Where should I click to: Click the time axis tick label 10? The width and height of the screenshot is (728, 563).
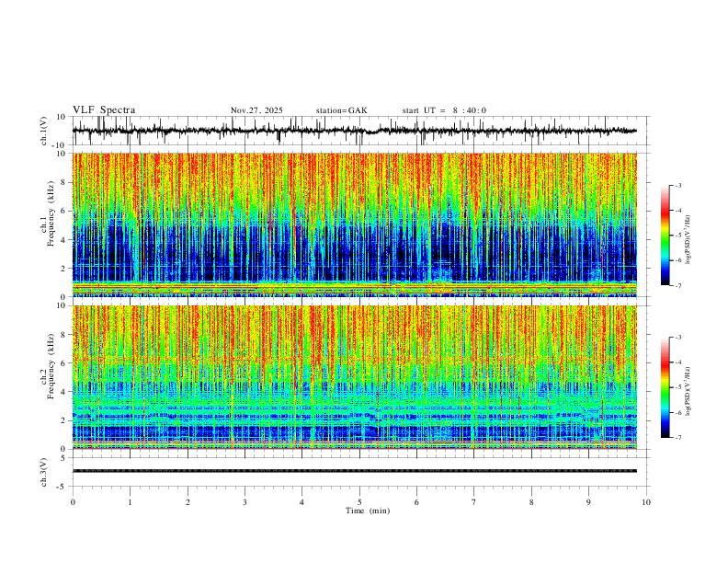[646, 502]
